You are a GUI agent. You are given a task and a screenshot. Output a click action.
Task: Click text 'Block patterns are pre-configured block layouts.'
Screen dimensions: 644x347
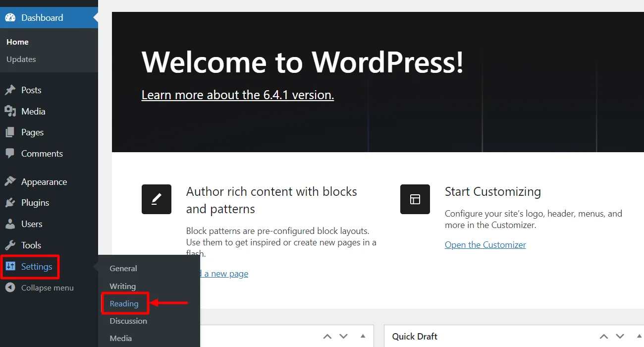click(x=278, y=231)
